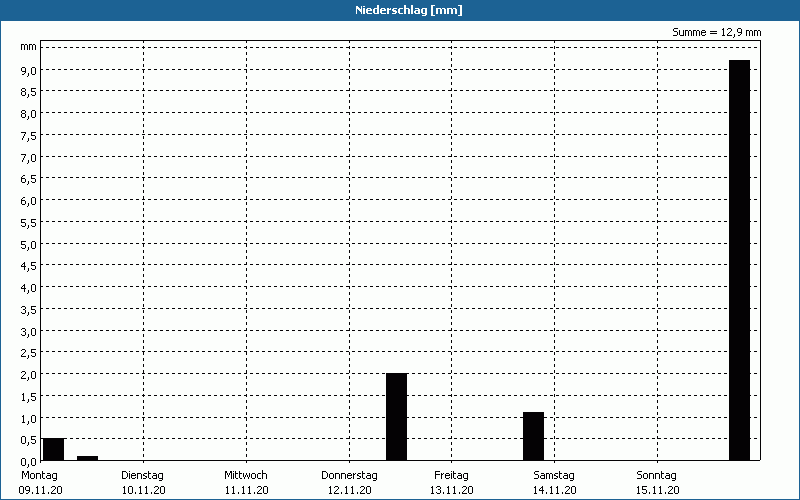Click the y-axis value '3,5'

click(29, 310)
